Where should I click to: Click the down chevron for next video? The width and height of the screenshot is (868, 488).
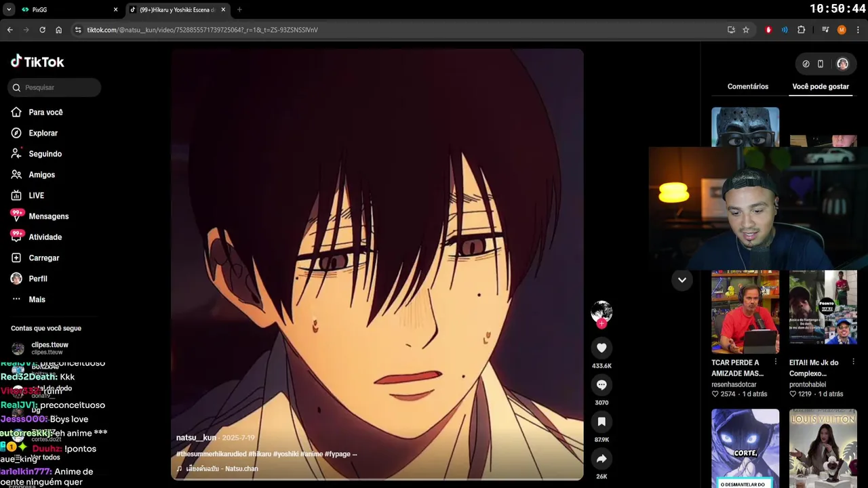point(682,280)
